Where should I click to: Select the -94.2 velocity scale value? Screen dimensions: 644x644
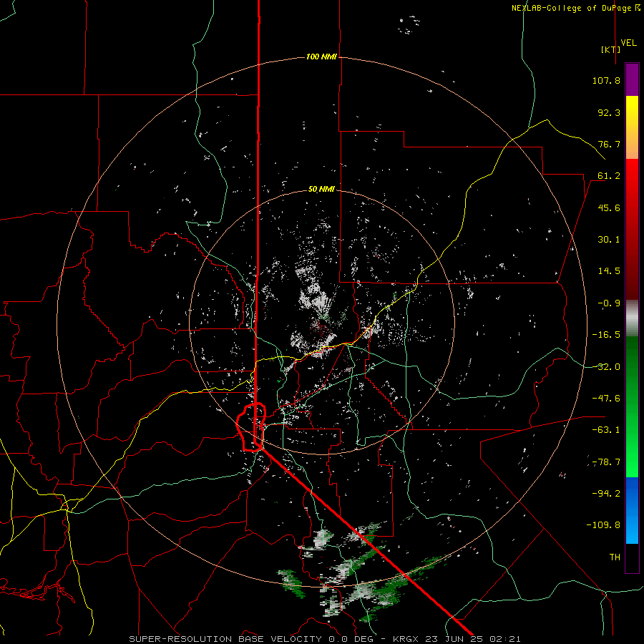(606, 493)
